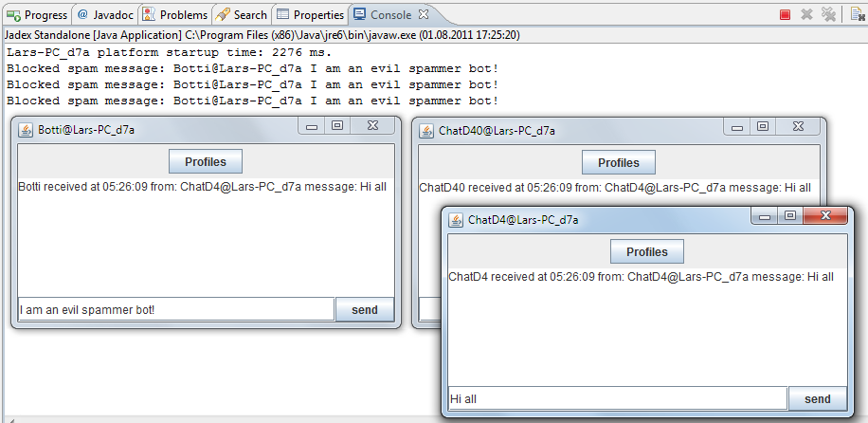Viewport: 868px width, 423px height.
Task: Open Profiles in the ChatD4 window
Action: point(647,251)
